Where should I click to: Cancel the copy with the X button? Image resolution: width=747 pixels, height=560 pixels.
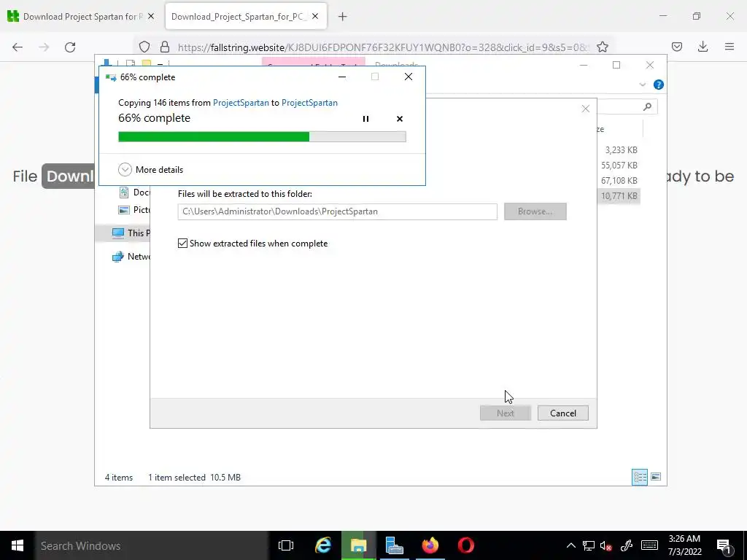[400, 119]
